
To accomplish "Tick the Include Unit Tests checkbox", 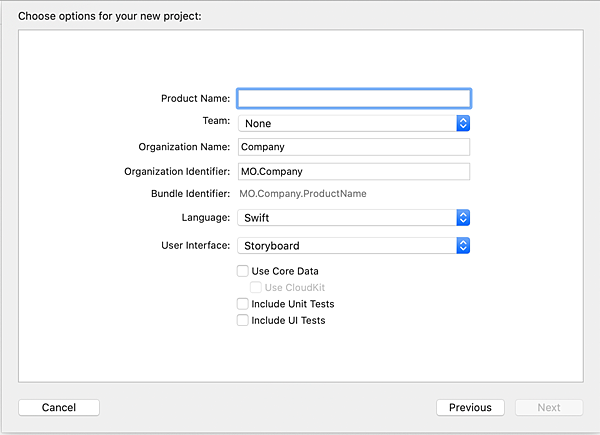I will pyautogui.click(x=243, y=304).
